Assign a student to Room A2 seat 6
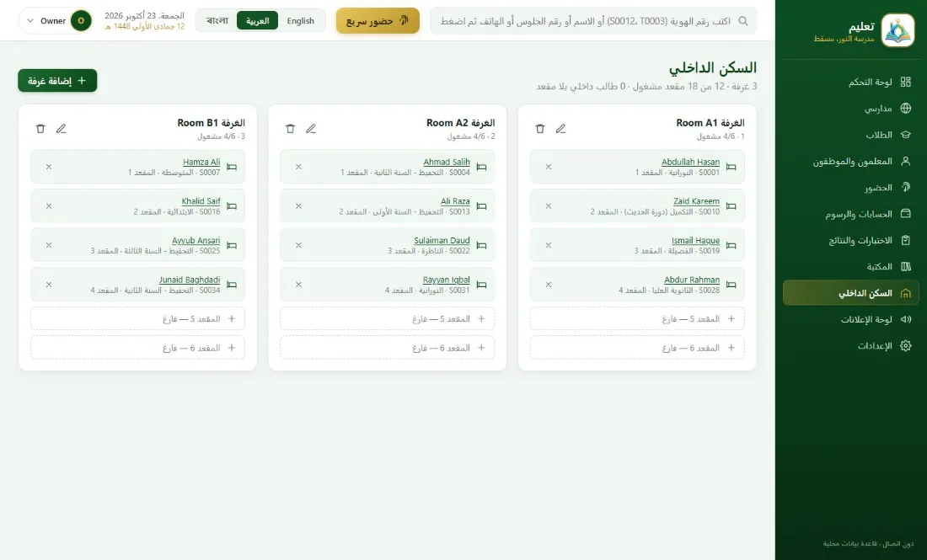 (x=388, y=347)
